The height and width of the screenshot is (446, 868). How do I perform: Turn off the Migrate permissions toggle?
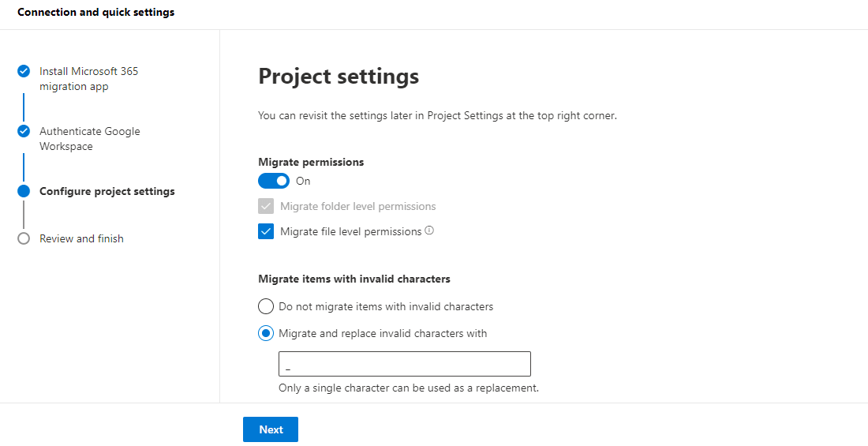(274, 181)
